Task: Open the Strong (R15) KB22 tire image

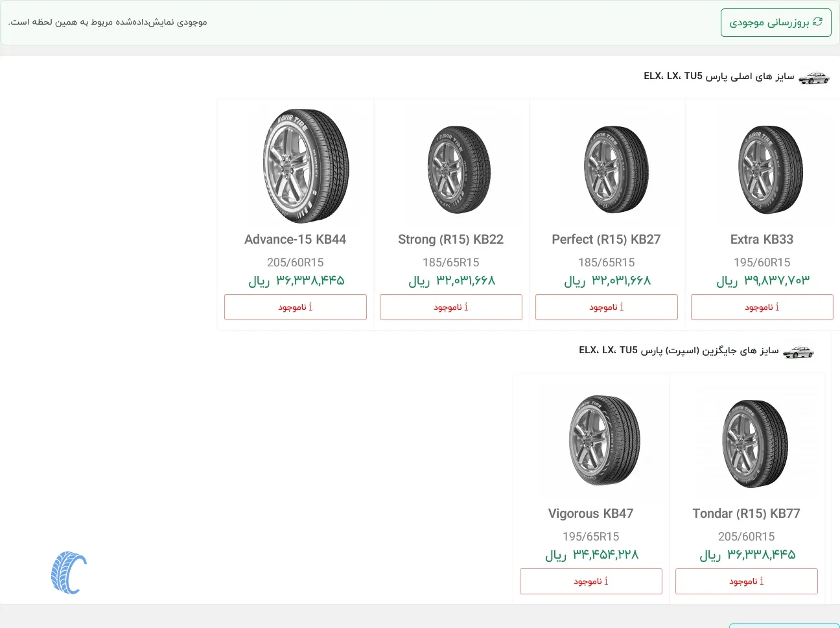Action: pos(459,170)
